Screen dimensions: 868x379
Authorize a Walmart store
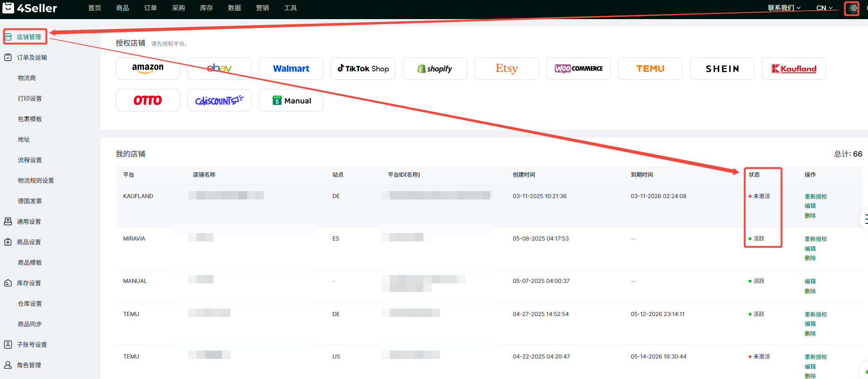point(291,69)
